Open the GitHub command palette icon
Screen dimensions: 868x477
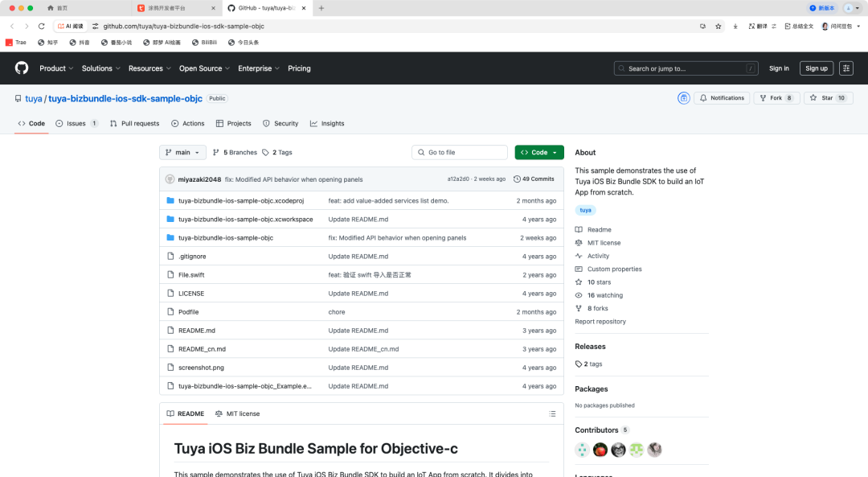(845, 68)
